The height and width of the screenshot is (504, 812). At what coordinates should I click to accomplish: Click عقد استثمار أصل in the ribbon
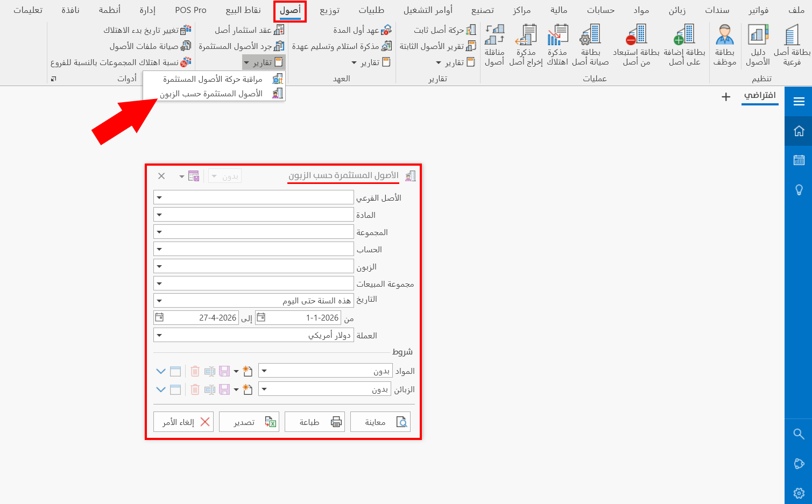point(249,30)
